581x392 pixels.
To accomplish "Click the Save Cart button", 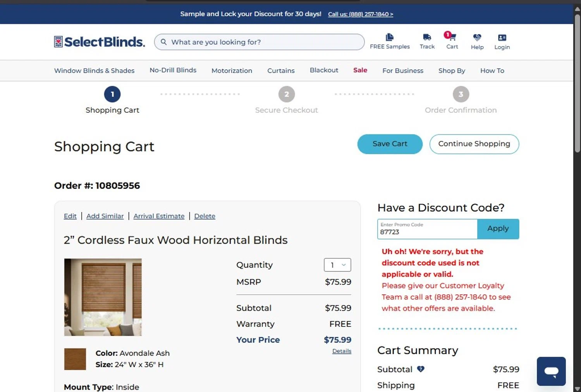I will (x=390, y=144).
